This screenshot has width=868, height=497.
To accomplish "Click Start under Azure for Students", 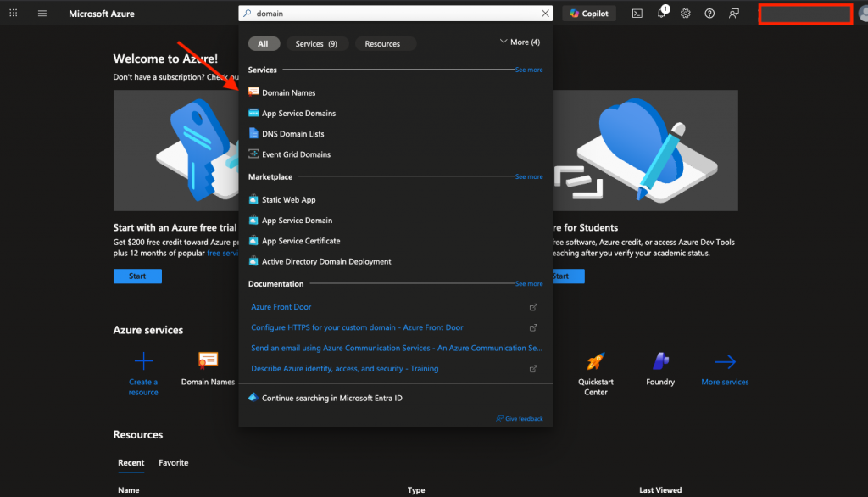I will click(x=568, y=276).
